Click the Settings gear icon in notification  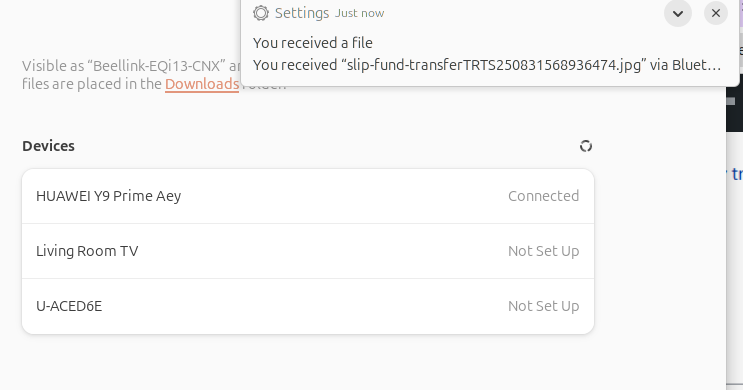pyautogui.click(x=261, y=13)
